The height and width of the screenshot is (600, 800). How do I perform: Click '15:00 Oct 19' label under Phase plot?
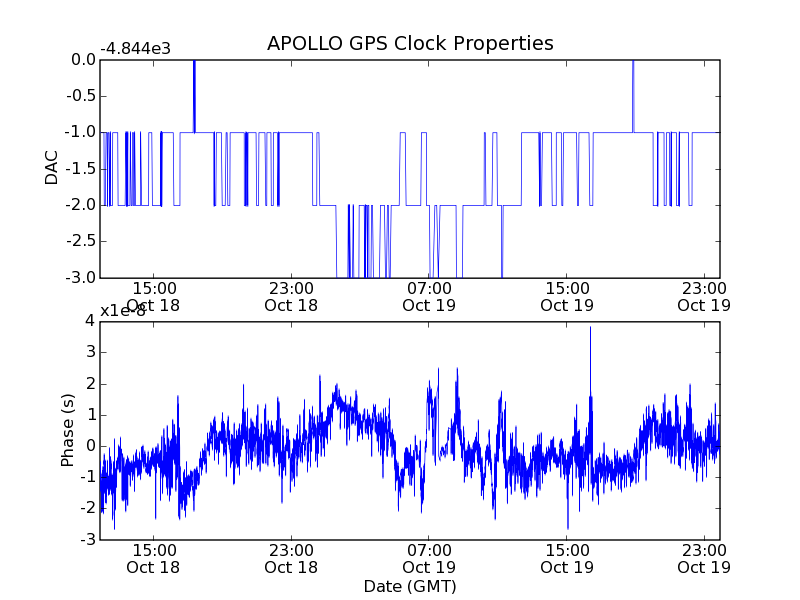pyautogui.click(x=567, y=559)
